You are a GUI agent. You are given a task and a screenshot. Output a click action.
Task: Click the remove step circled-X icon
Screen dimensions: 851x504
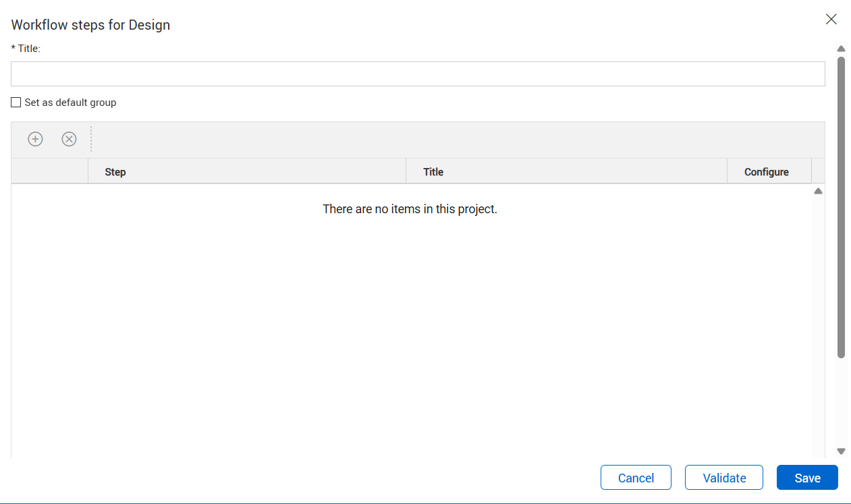coord(69,139)
